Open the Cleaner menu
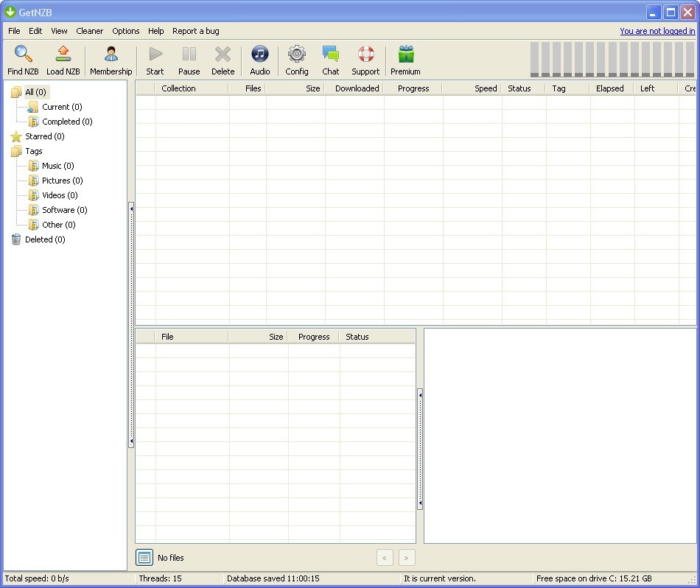This screenshot has width=700, height=588. coord(89,31)
